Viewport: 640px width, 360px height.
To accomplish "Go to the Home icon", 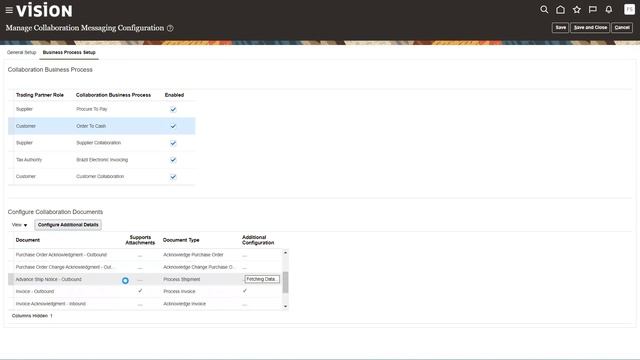I will 560,9.
